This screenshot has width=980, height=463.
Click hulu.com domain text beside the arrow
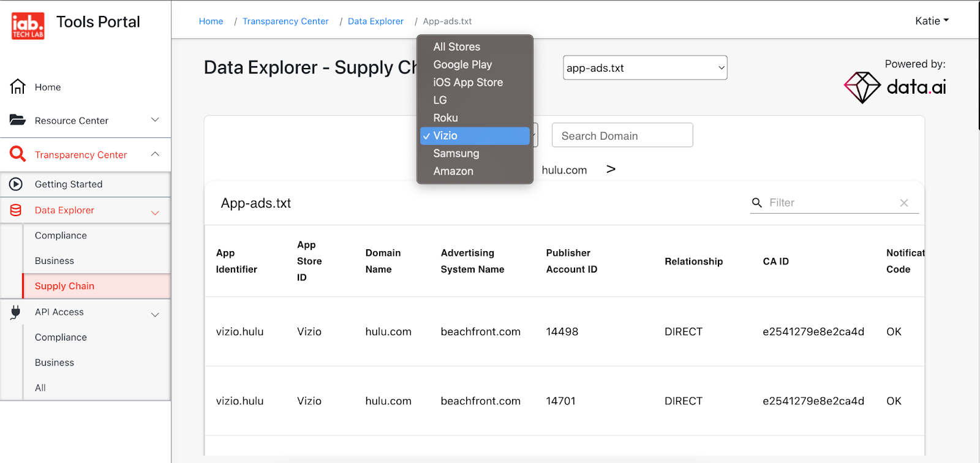(564, 170)
